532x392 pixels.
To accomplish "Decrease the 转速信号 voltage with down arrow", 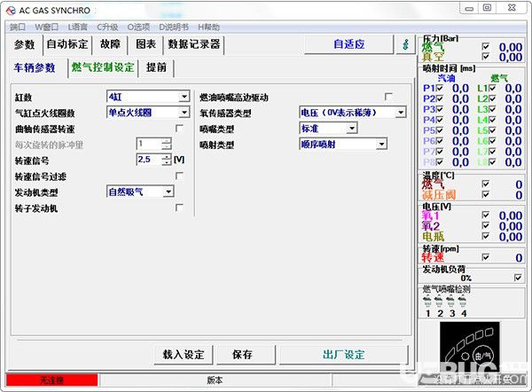I will 167,162.
